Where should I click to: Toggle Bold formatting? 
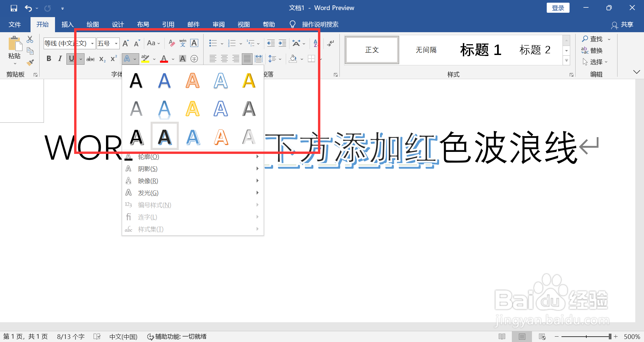pos(49,59)
